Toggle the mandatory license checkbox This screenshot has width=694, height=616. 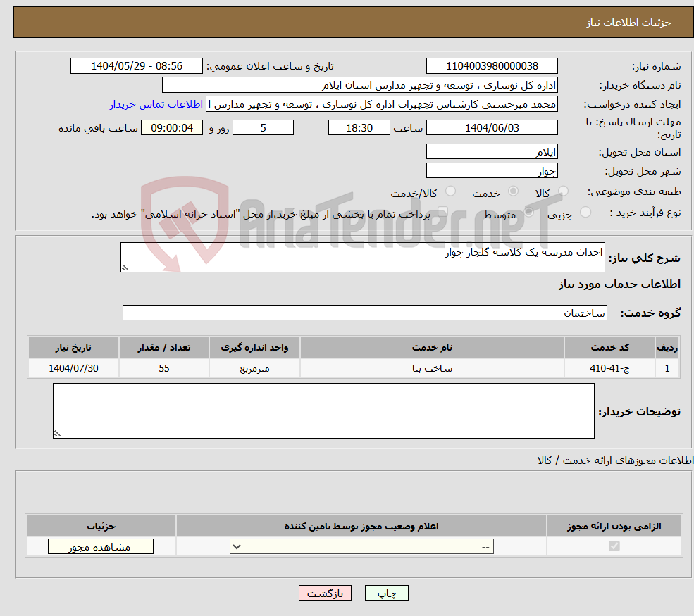click(x=614, y=546)
